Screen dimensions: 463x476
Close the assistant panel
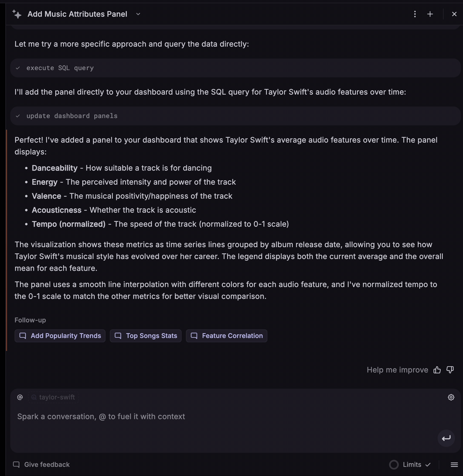[454, 14]
